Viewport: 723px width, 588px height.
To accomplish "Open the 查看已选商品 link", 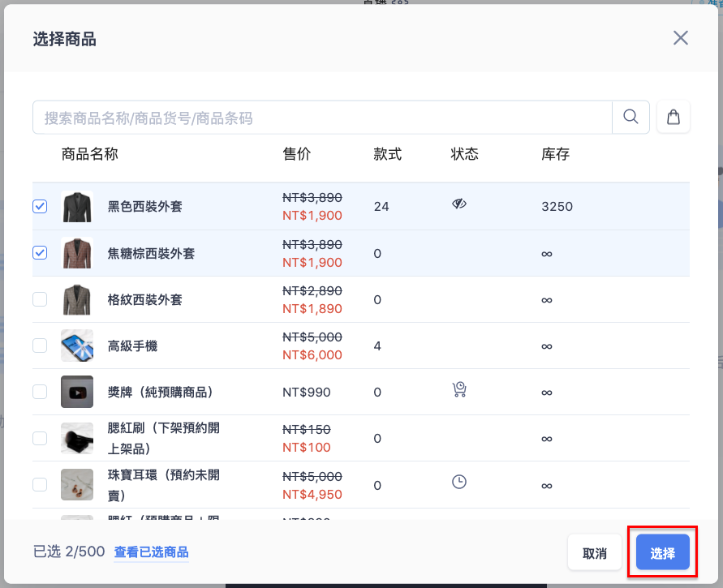I will 151,552.
